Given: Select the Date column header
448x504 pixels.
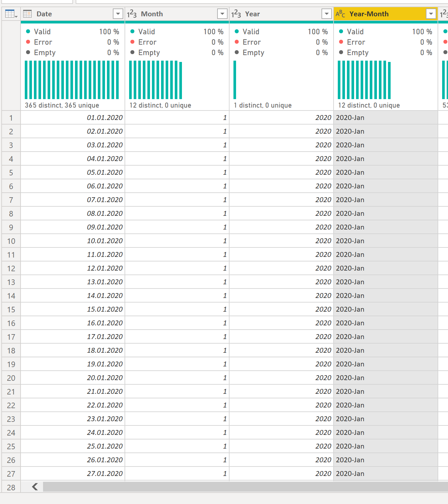Looking at the screenshot, I should (73, 14).
